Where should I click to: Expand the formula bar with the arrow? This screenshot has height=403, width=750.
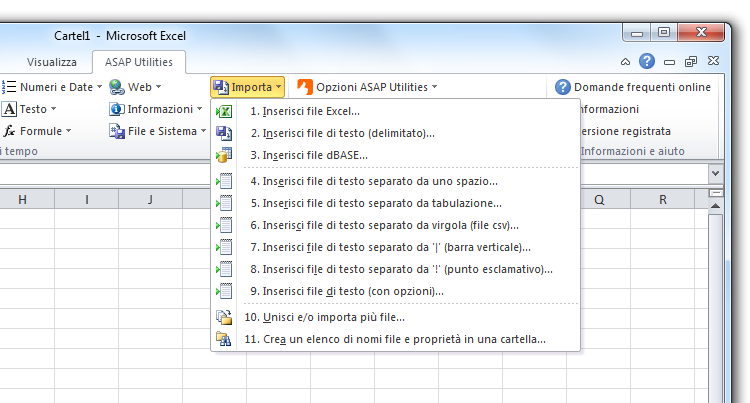tap(716, 174)
